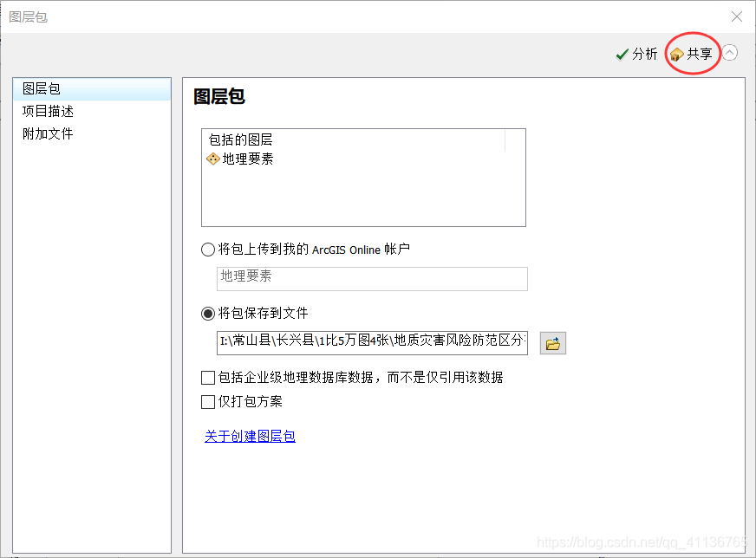The height and width of the screenshot is (558, 756).
Task: Check the 仅打包方案 checkbox
Action: (207, 401)
